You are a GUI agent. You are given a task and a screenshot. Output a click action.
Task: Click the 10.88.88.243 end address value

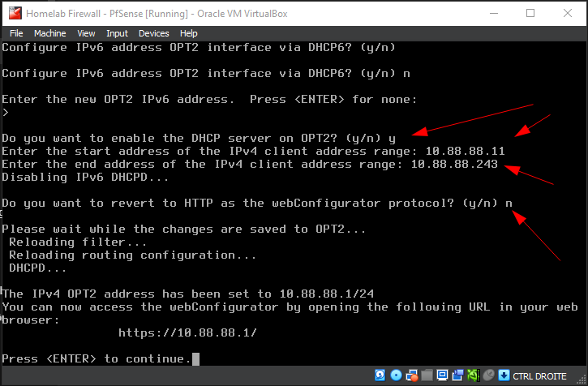[454, 165]
